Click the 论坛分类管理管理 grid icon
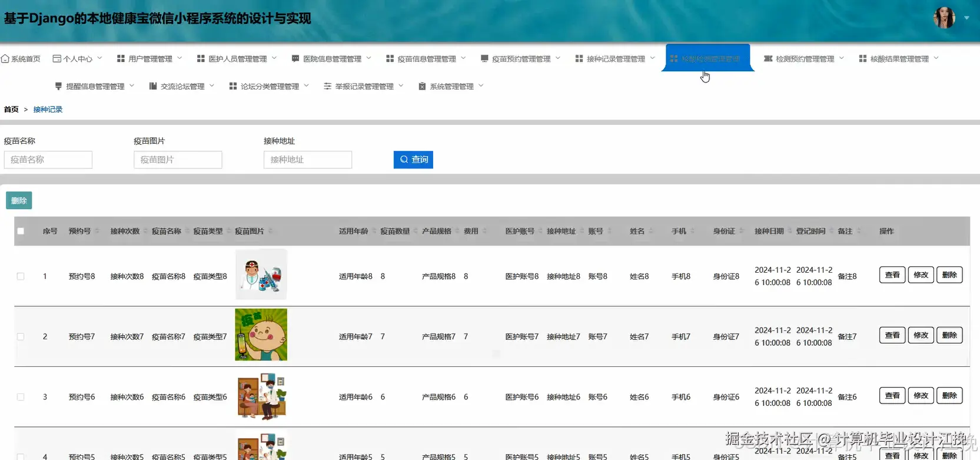The width and height of the screenshot is (980, 460). [233, 86]
